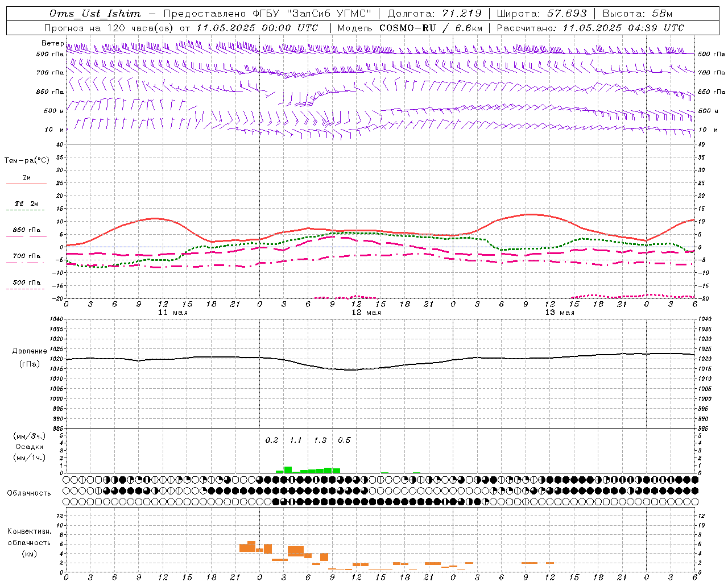The width and height of the screenshot is (728, 582).
Task: Click the 0.5 three-hour precipitation value
Action: coord(344,440)
